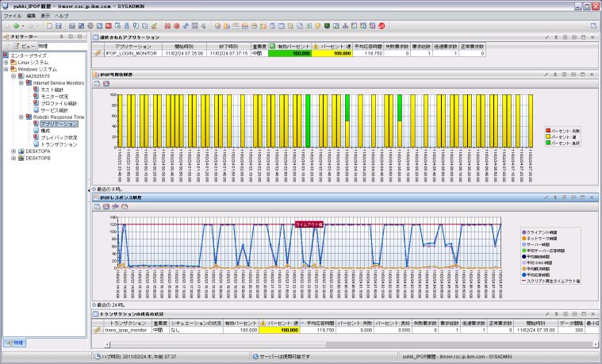
Task: Click the Save workspace floppy disk icon
Action: pyautogui.click(x=59, y=26)
